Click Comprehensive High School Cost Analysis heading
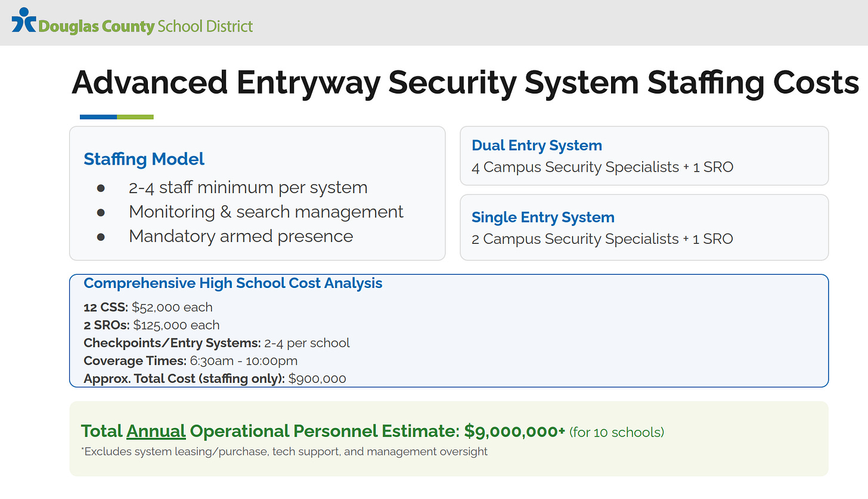The height and width of the screenshot is (499, 868). (233, 283)
